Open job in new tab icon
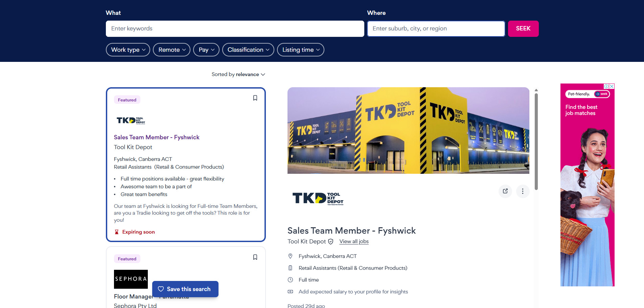 coord(505,191)
